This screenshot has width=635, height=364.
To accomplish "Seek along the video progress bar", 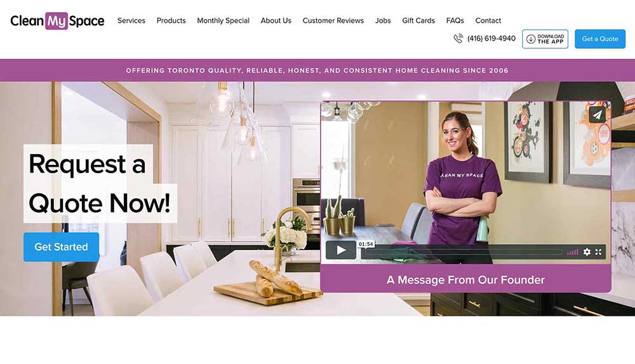I will point(462,252).
